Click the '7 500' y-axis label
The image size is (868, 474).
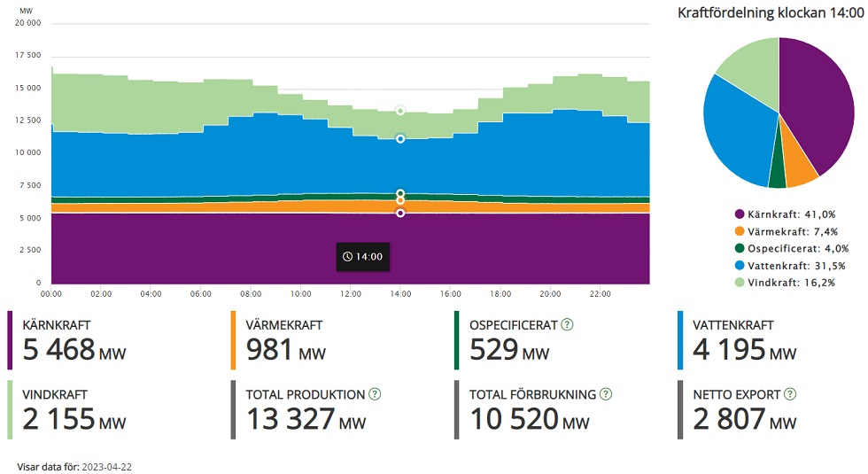(x=30, y=185)
